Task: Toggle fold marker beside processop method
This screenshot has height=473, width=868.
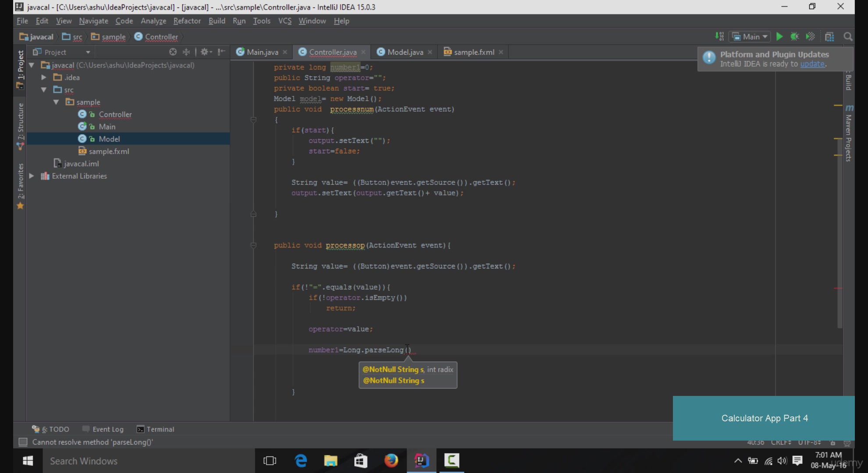Action: coord(253,245)
